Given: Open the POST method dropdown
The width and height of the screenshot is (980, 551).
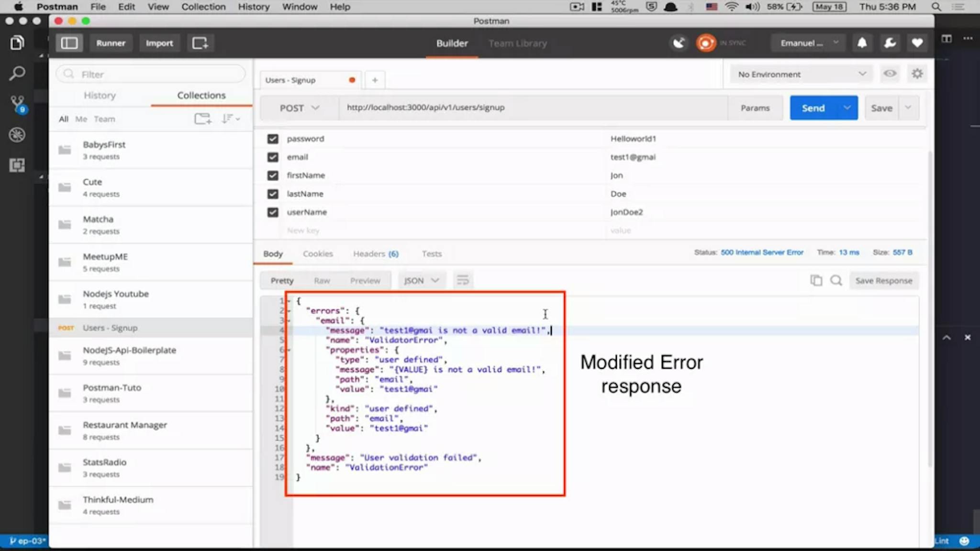Looking at the screenshot, I should click(x=299, y=108).
